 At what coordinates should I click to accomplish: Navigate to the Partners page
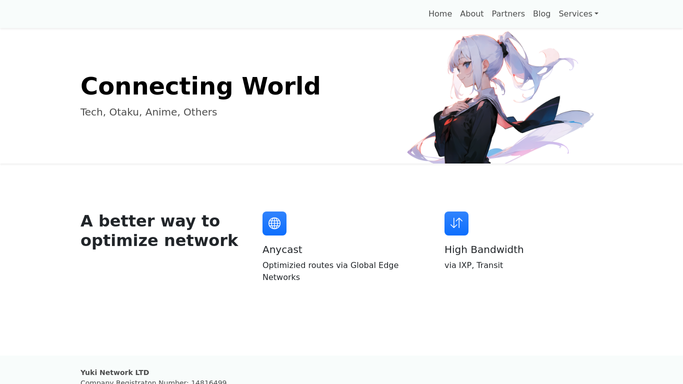pos(508,14)
